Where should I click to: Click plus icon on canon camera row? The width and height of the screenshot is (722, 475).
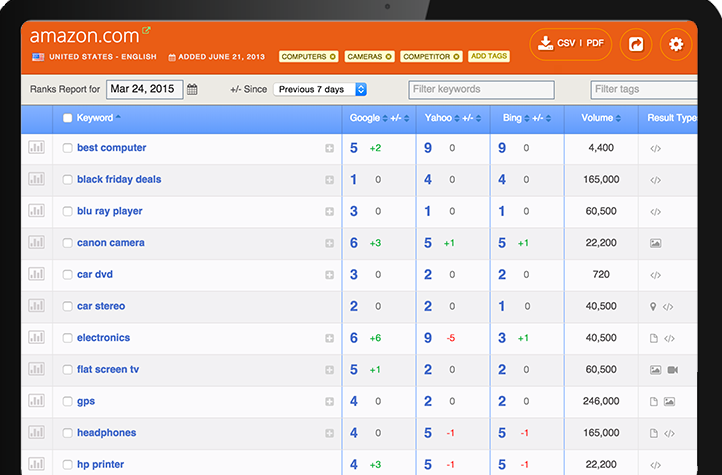pos(329,243)
